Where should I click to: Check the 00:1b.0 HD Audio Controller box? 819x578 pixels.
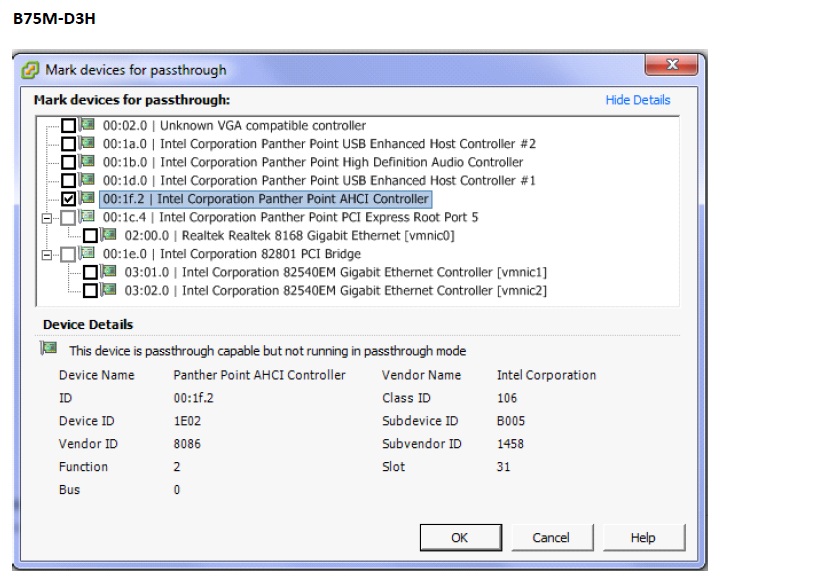[68, 162]
